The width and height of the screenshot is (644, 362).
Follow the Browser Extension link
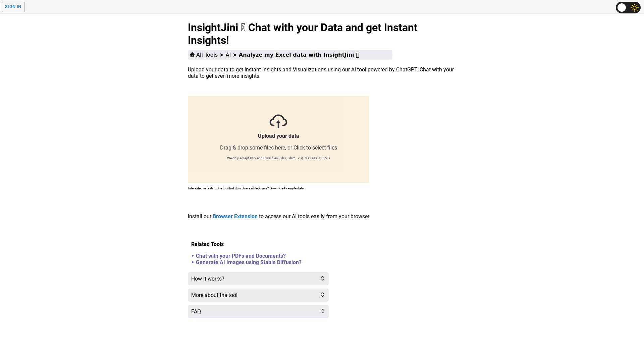235,217
